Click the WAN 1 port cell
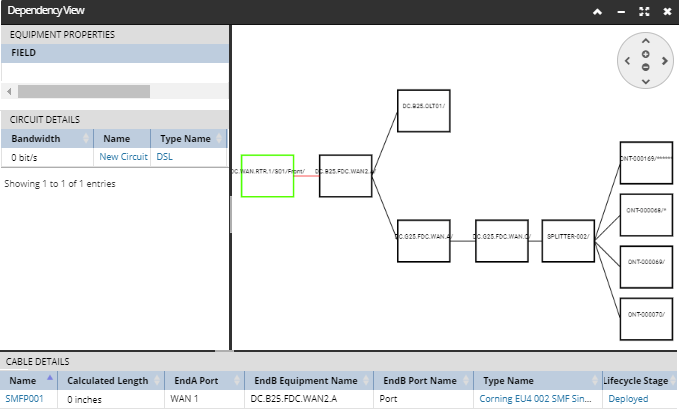Viewport: 679px width, 409px height. [204, 399]
